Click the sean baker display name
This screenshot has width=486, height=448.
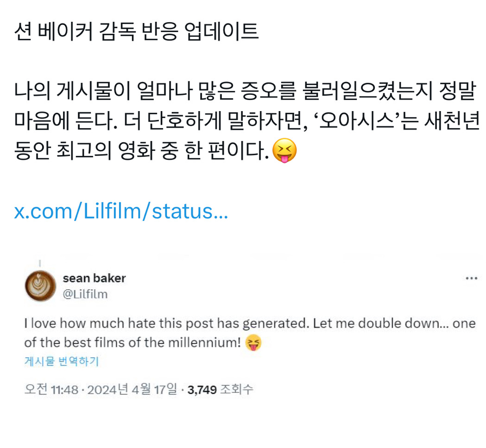(x=94, y=278)
